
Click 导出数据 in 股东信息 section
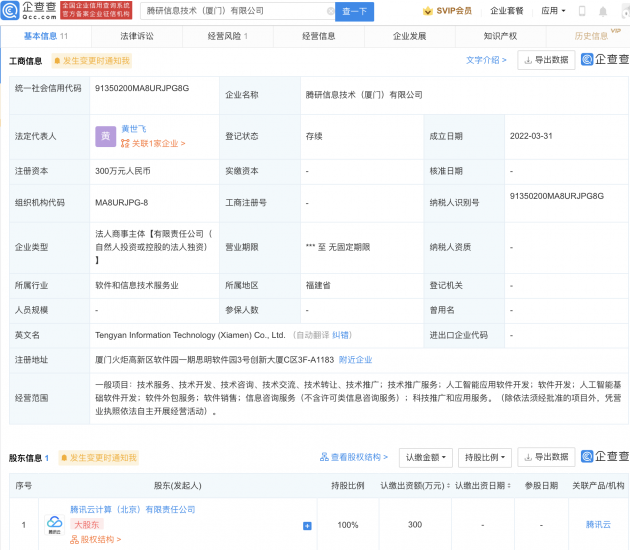(x=546, y=457)
